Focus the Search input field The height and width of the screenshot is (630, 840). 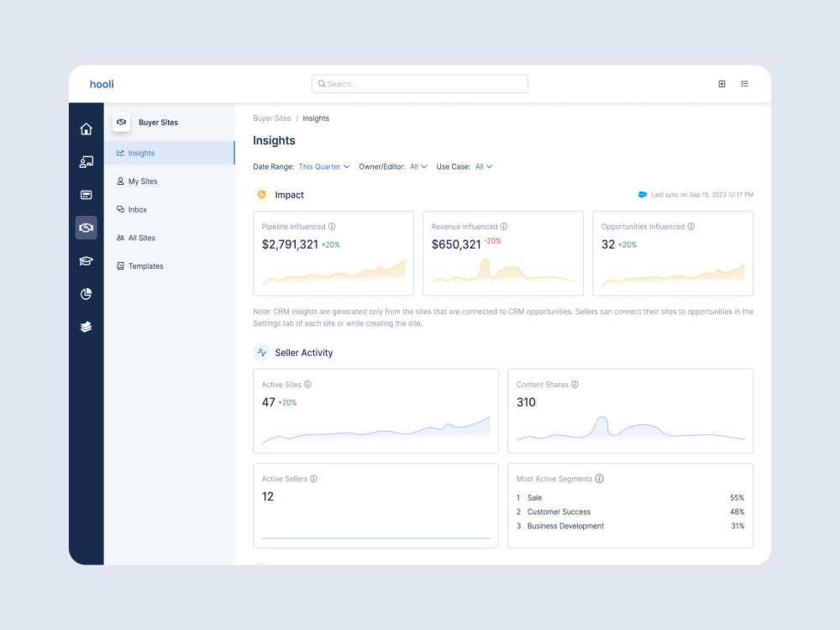(420, 83)
